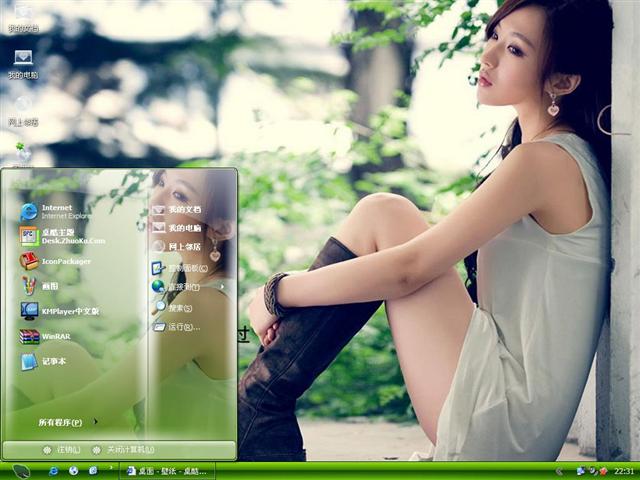
Task: Click the 注销 log off button
Action: coord(62,450)
